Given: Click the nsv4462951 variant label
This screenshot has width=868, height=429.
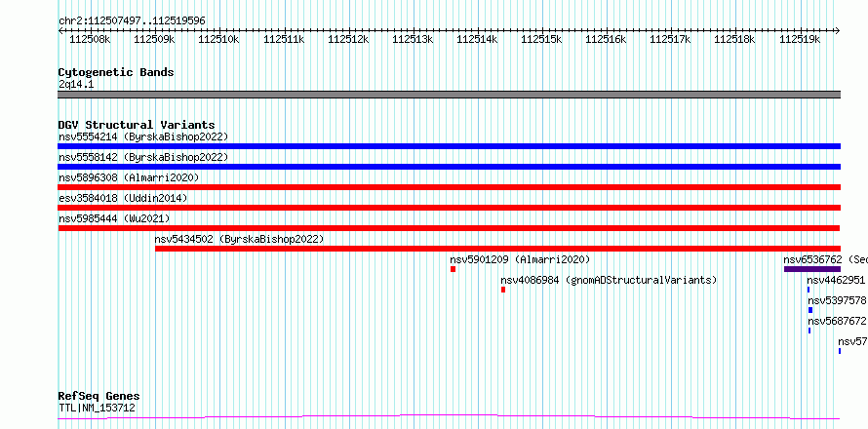Looking at the screenshot, I should coord(837,280).
